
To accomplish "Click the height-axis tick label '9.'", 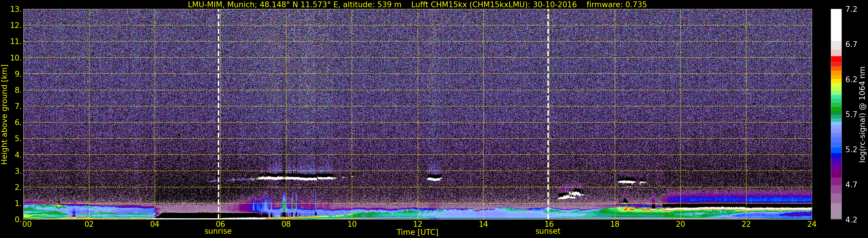I will click(18, 74).
